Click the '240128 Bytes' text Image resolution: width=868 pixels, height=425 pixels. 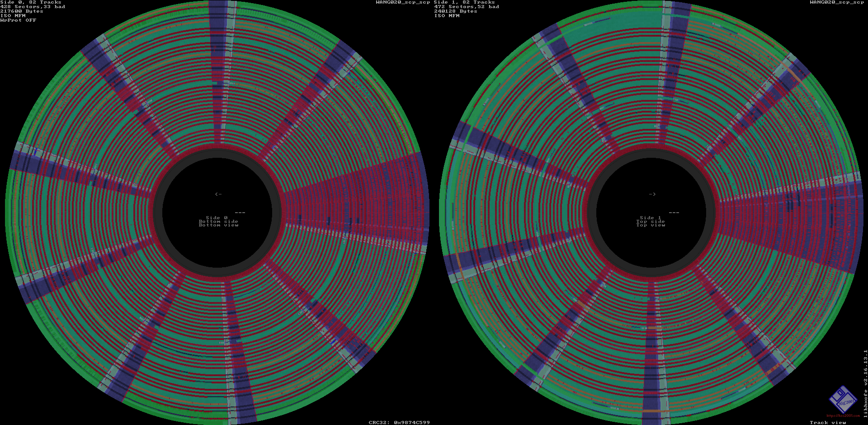coord(456,11)
